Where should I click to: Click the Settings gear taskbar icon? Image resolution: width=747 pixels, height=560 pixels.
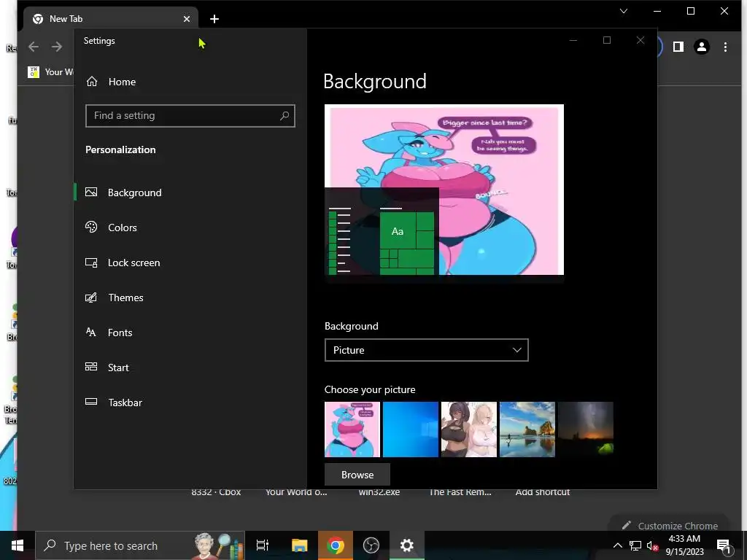[407, 545]
